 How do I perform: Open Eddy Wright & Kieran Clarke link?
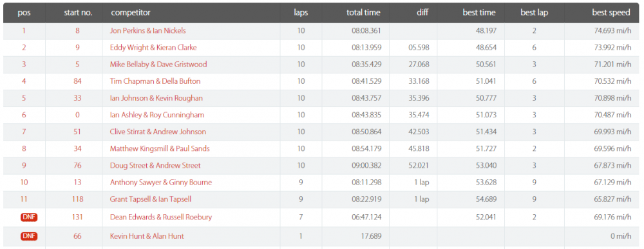[x=153, y=48]
